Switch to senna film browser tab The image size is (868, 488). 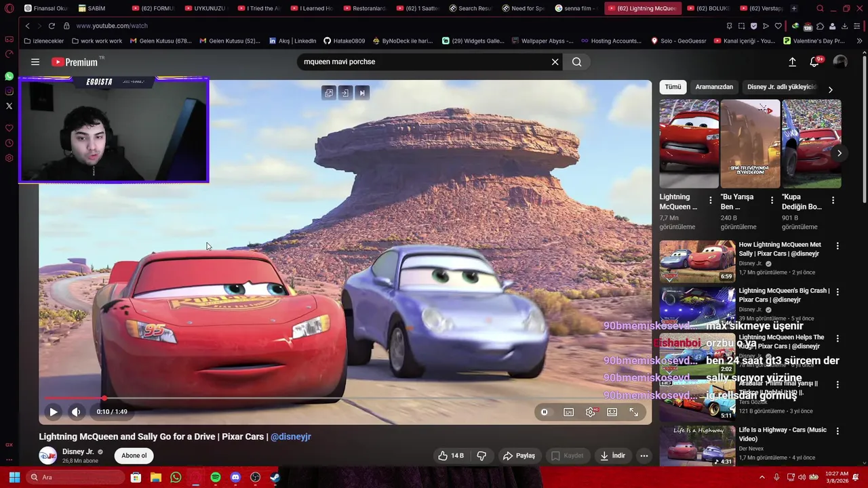575,8
